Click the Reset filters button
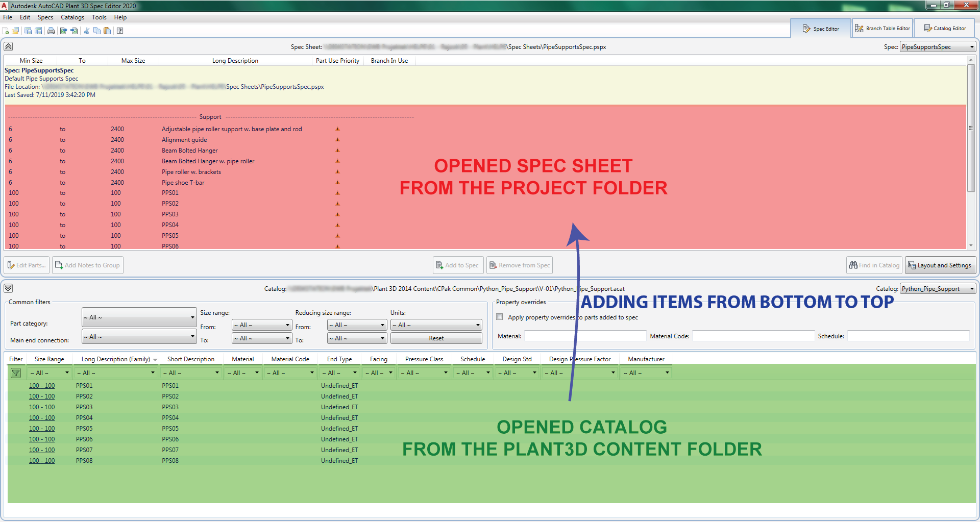The image size is (980, 522). (436, 338)
